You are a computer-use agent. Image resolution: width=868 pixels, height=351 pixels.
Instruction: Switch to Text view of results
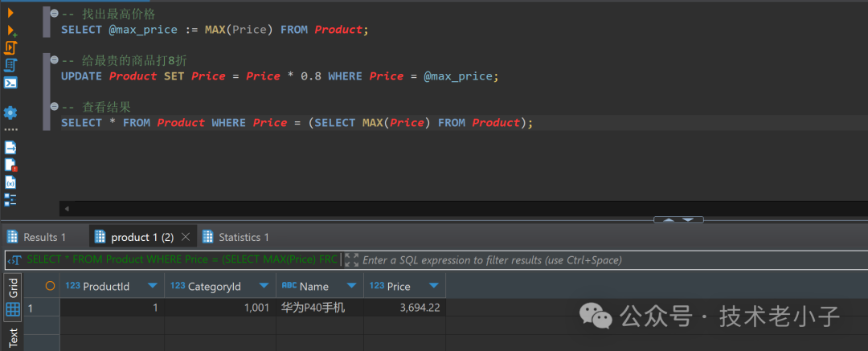coord(13,337)
